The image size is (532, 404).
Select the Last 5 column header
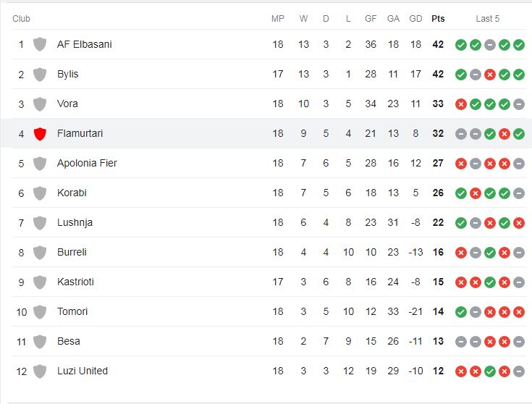[x=488, y=19]
